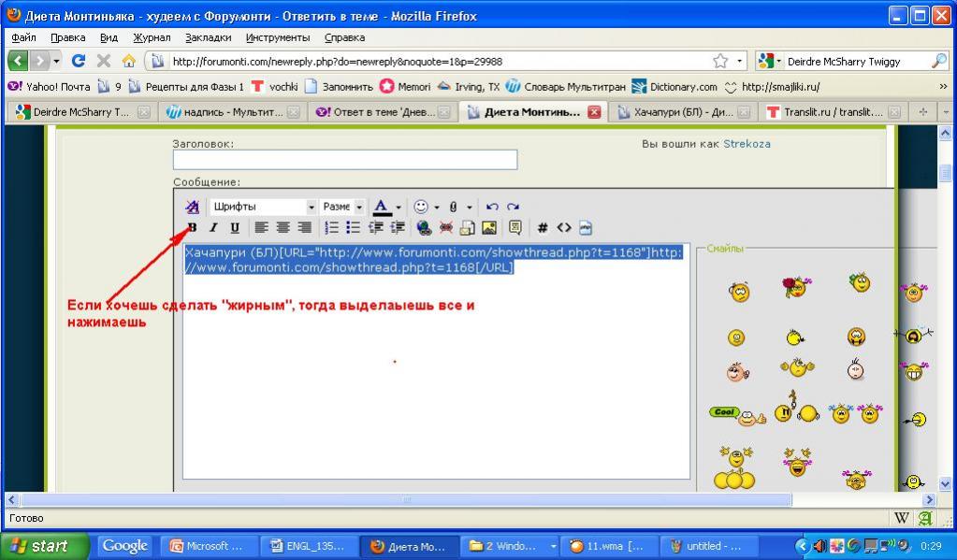Go back with Firefox Back button
Viewport: 957px width, 560px height.
(18, 61)
